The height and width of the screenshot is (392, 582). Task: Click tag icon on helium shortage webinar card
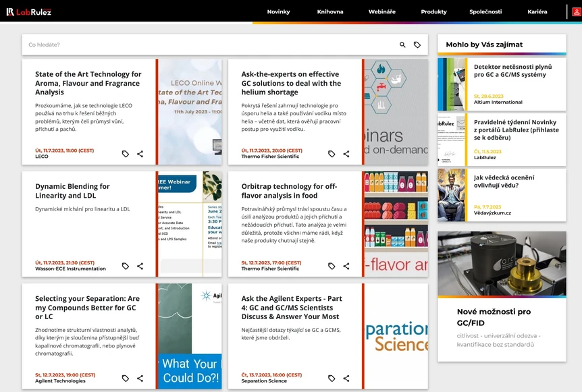coord(332,154)
